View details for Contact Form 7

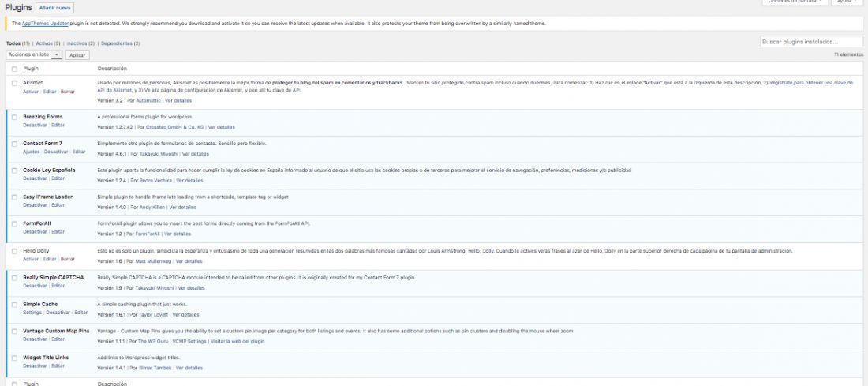point(196,154)
